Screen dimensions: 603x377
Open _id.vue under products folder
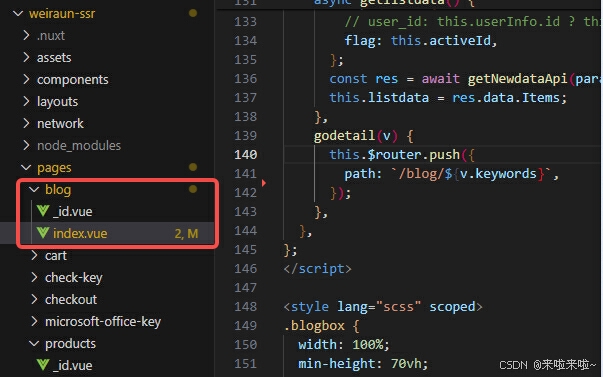(x=73, y=365)
